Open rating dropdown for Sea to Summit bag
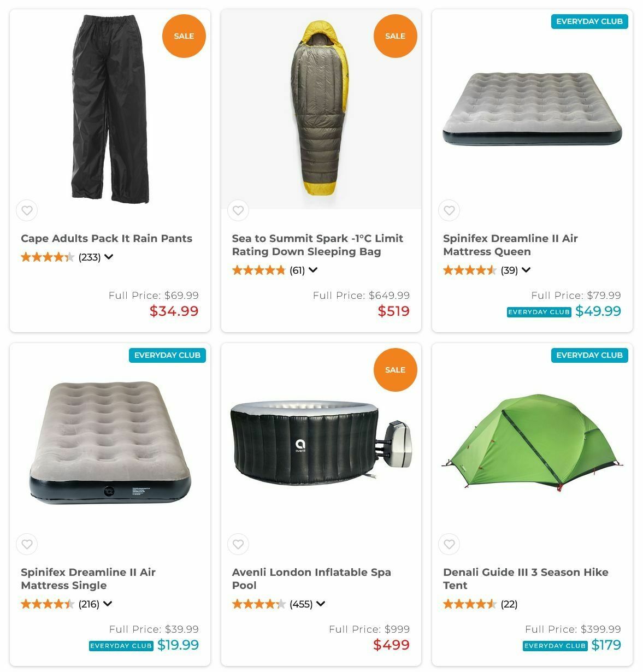This screenshot has height=672, width=643. [313, 270]
